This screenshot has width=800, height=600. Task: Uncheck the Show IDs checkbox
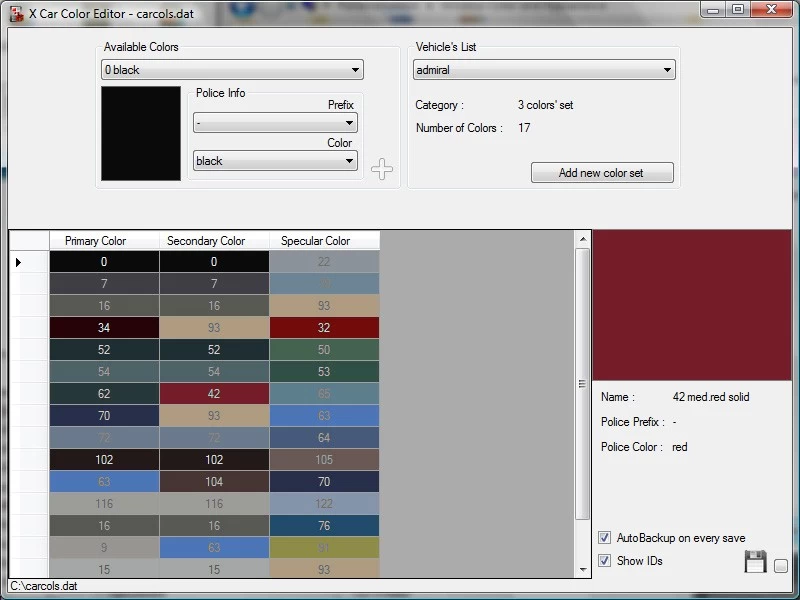tap(604, 561)
